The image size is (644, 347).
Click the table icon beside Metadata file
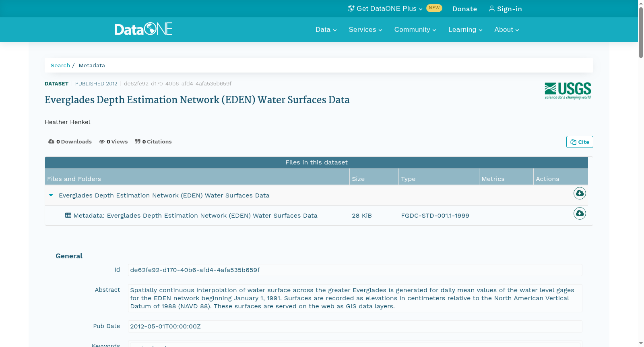click(68, 215)
